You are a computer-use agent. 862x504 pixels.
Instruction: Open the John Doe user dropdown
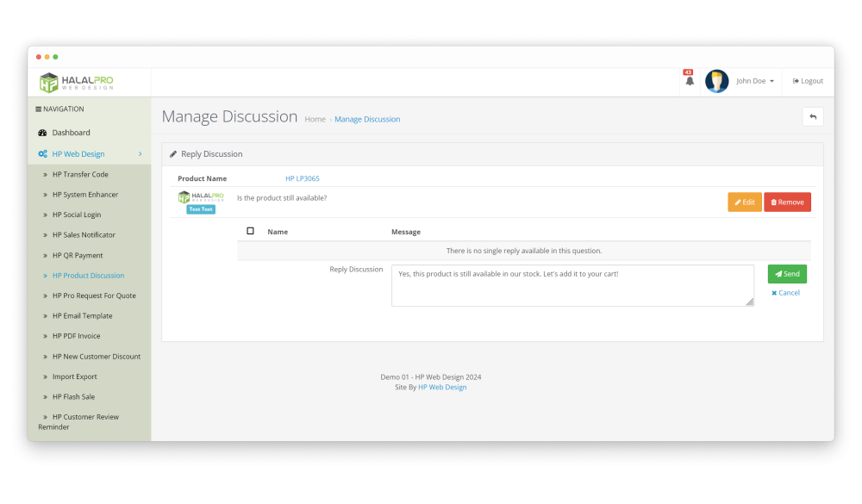[x=754, y=81]
